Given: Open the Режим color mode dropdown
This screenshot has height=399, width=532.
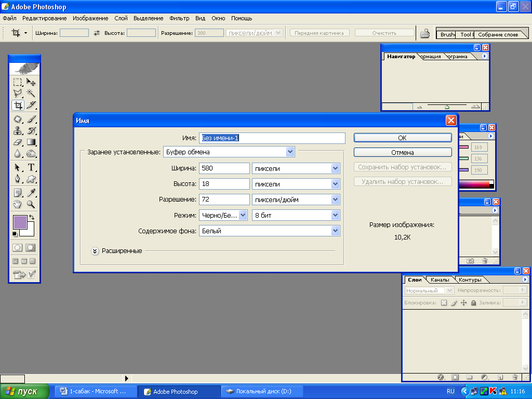Looking at the screenshot, I should [243, 215].
